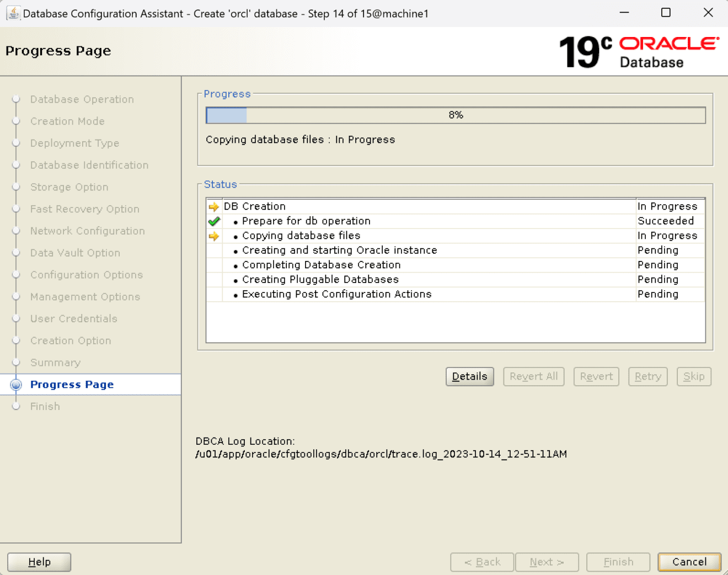This screenshot has height=575, width=728.
Task: Open Help for the Progress Page
Action: click(39, 562)
